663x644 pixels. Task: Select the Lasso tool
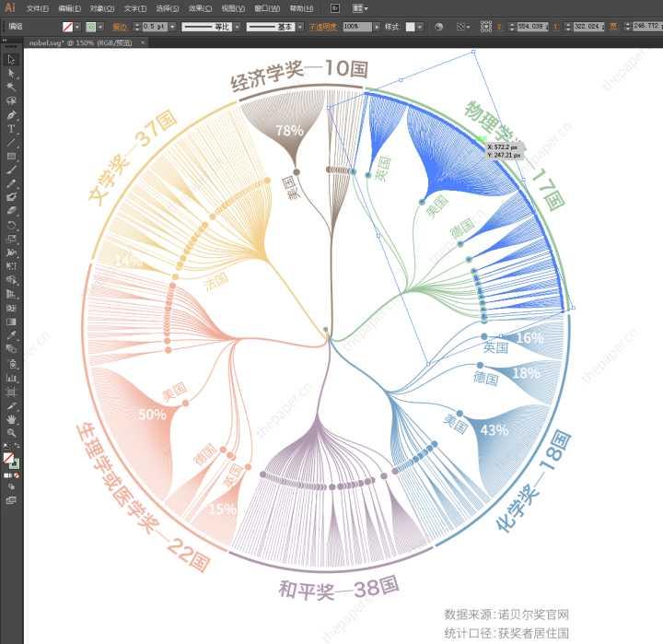pyautogui.click(x=11, y=100)
